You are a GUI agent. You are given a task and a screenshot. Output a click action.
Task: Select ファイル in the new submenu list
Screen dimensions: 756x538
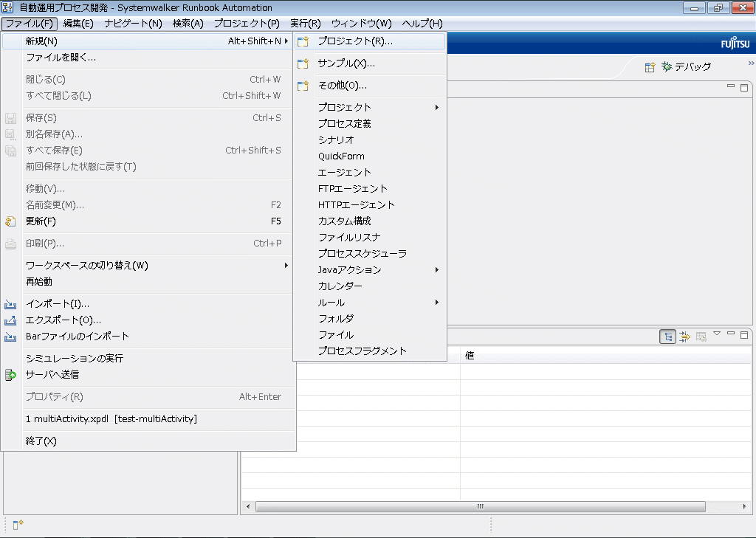(x=370, y=334)
